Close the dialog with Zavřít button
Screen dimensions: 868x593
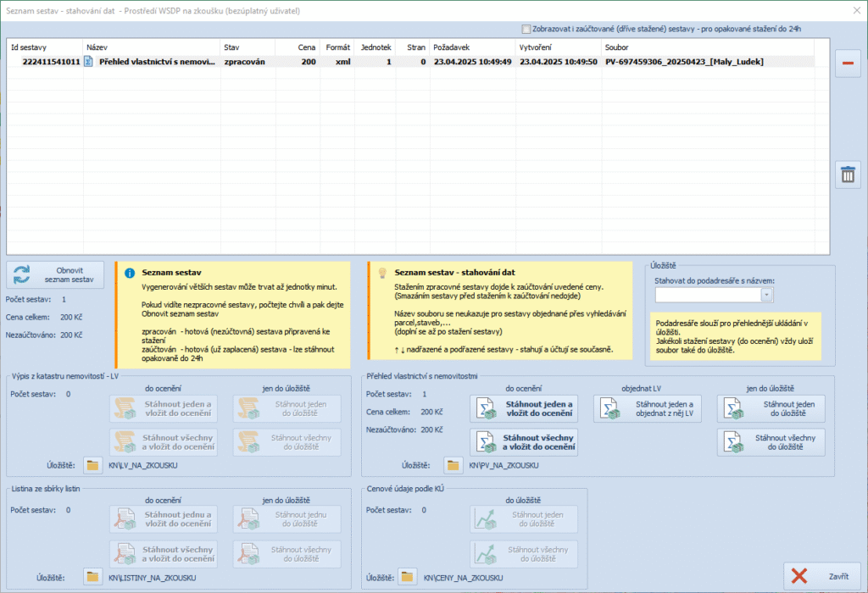[x=822, y=576]
